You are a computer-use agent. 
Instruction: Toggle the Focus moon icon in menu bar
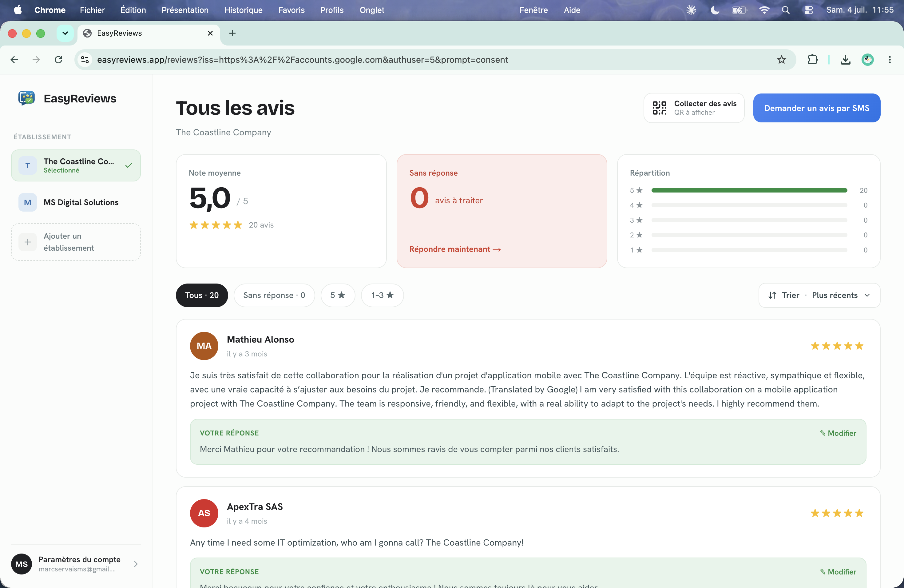(715, 10)
